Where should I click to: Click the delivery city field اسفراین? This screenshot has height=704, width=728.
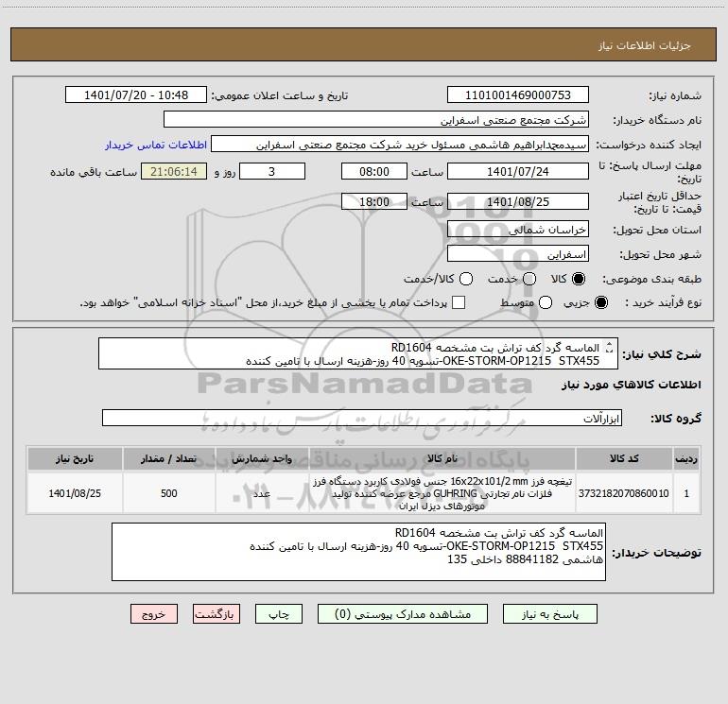pos(518,254)
